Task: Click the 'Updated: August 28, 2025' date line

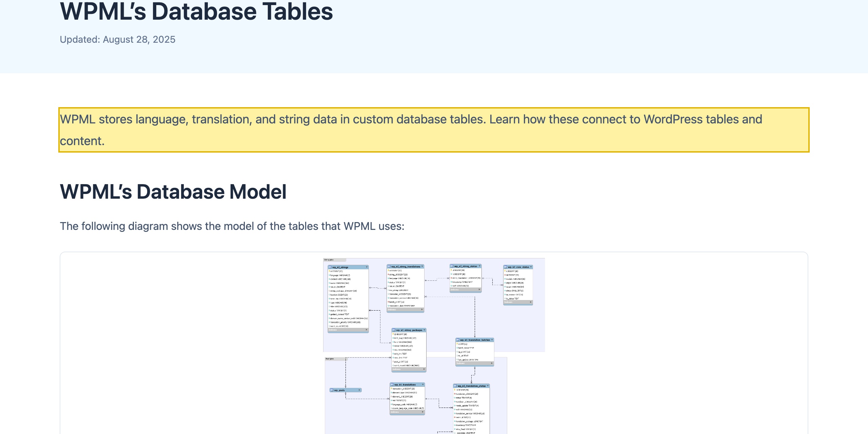Action: (x=118, y=40)
